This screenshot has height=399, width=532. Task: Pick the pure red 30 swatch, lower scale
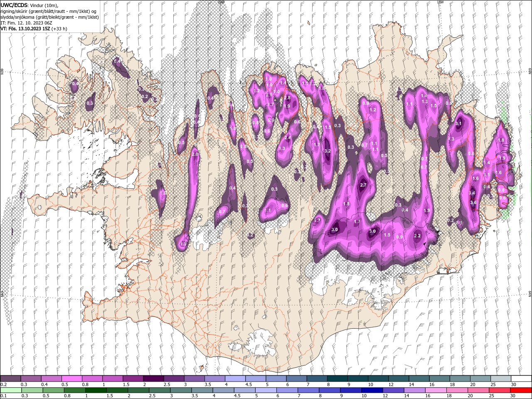click(521, 390)
